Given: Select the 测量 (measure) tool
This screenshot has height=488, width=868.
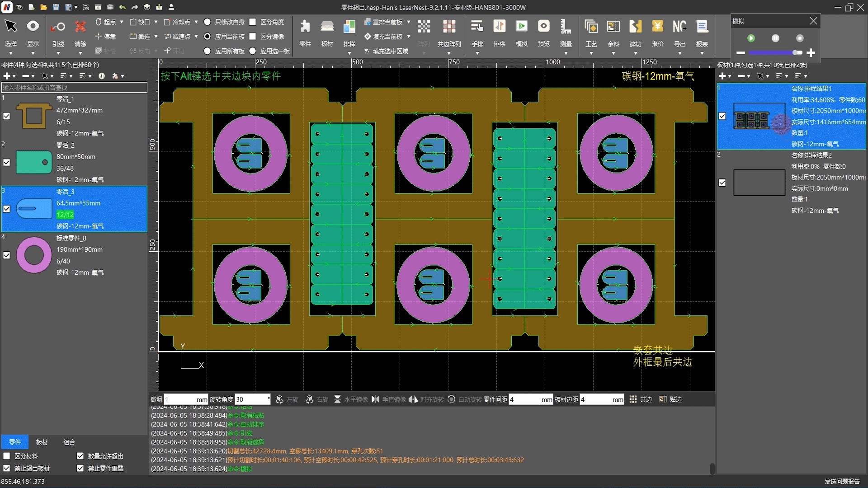Looking at the screenshot, I should coord(566,27).
